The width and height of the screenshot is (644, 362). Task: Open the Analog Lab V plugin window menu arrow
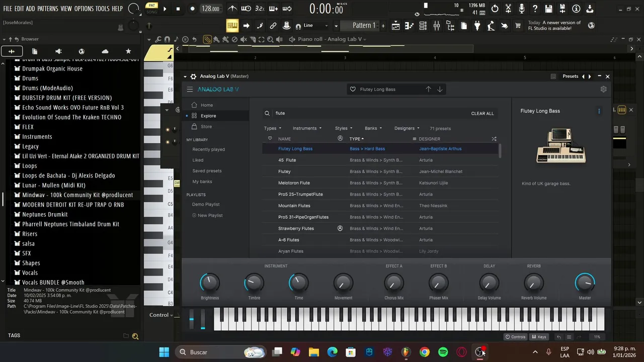point(185,76)
